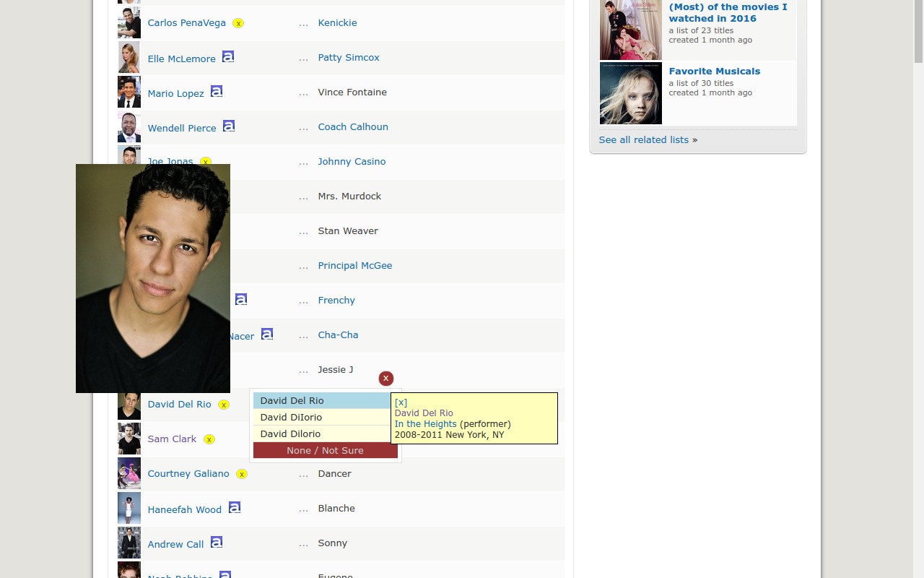Click Carlos PenaVega's headshot thumbnail
Viewport: 924px width, 578px height.
(129, 23)
